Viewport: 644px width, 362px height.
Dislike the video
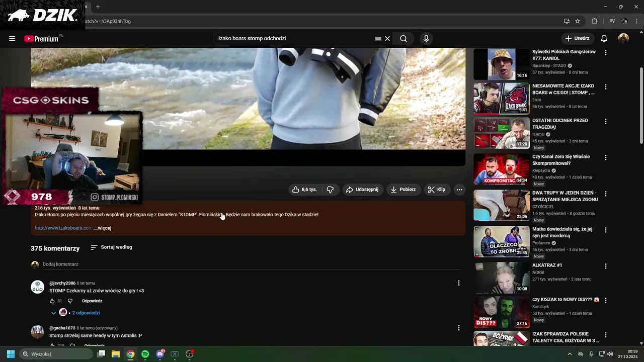[331, 190]
